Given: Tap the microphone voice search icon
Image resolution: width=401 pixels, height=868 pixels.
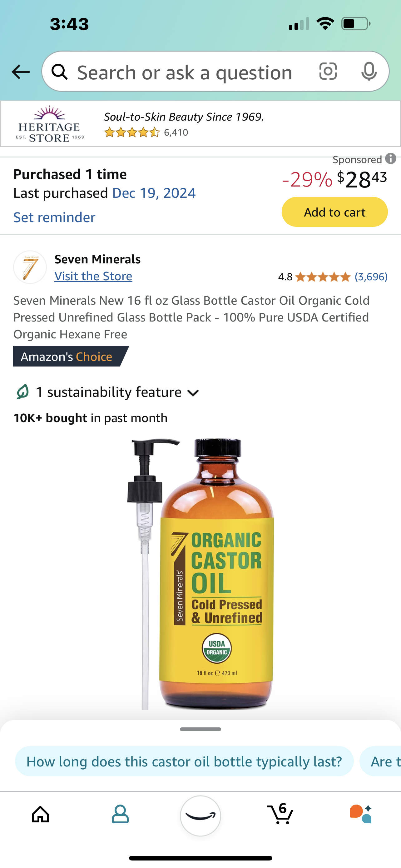Looking at the screenshot, I should (369, 71).
